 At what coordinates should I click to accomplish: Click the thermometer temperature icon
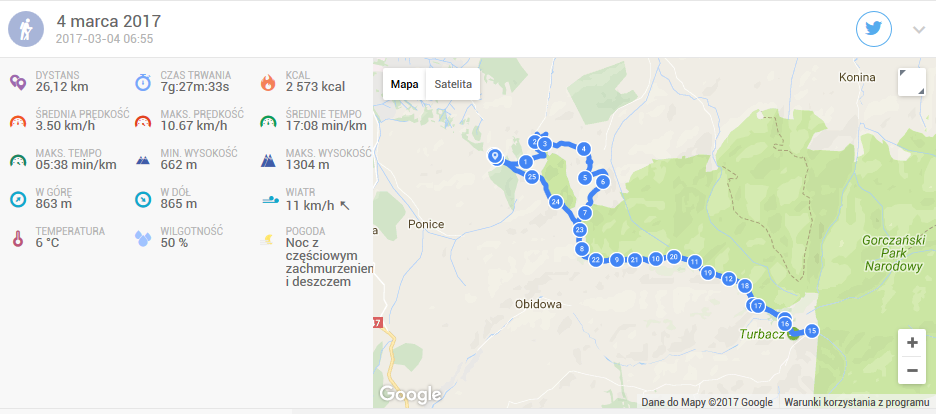(19, 238)
